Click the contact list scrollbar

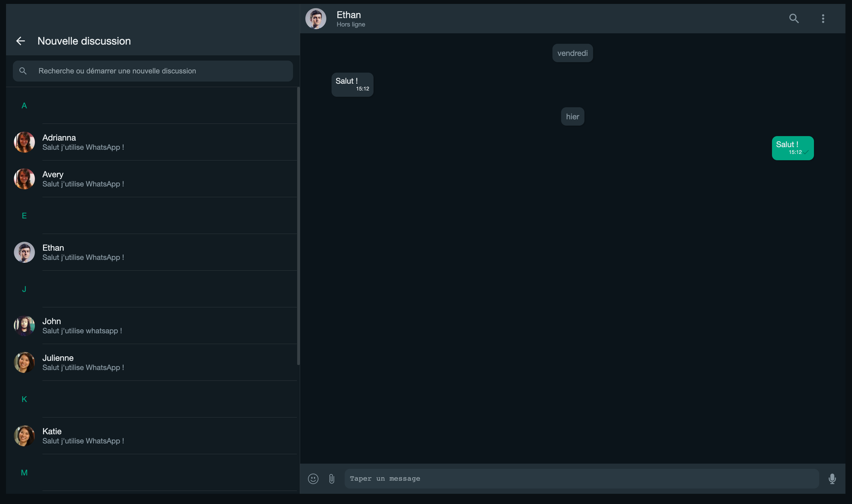(x=298, y=226)
